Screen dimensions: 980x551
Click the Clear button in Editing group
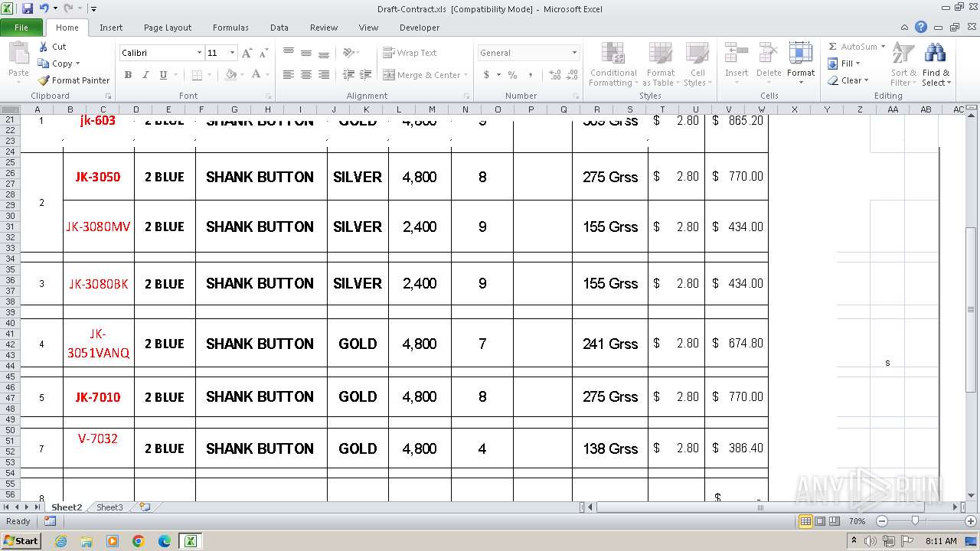[848, 80]
